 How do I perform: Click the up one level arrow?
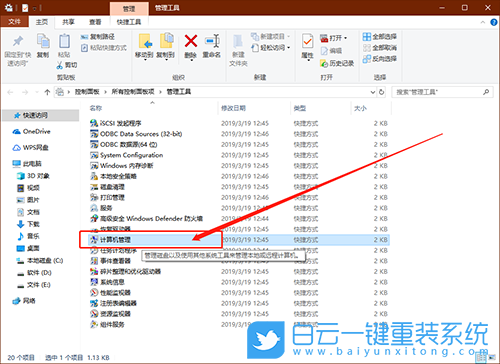(x=47, y=92)
